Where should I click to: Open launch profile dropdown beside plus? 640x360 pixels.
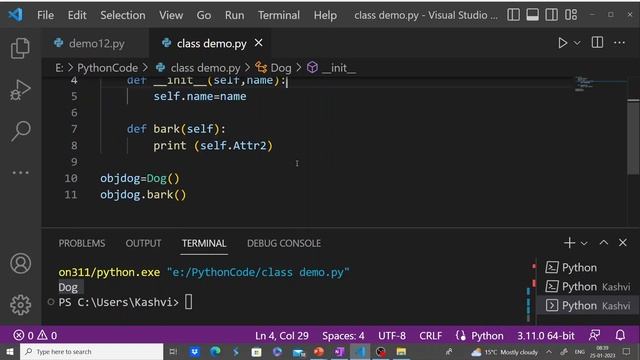584,243
